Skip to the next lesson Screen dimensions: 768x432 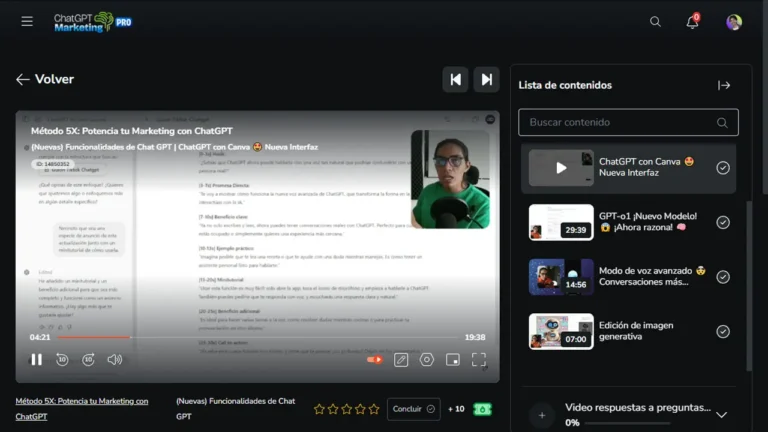pyautogui.click(x=486, y=80)
